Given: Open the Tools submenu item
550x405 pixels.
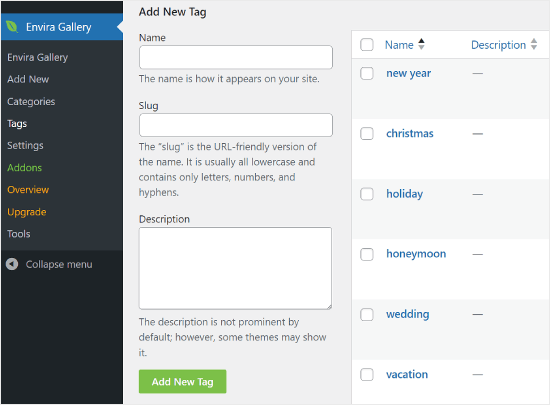Looking at the screenshot, I should pos(19,234).
